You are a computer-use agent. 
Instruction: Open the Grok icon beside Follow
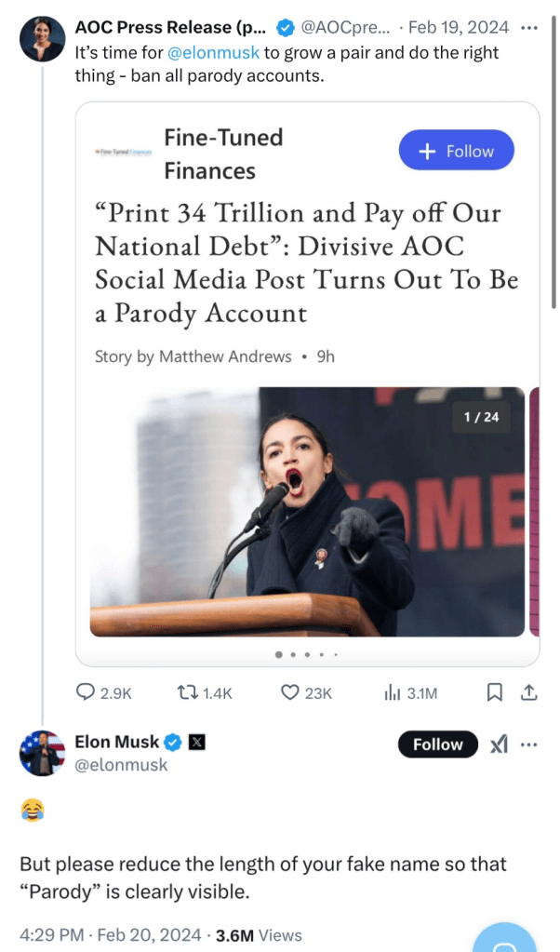[x=498, y=744]
